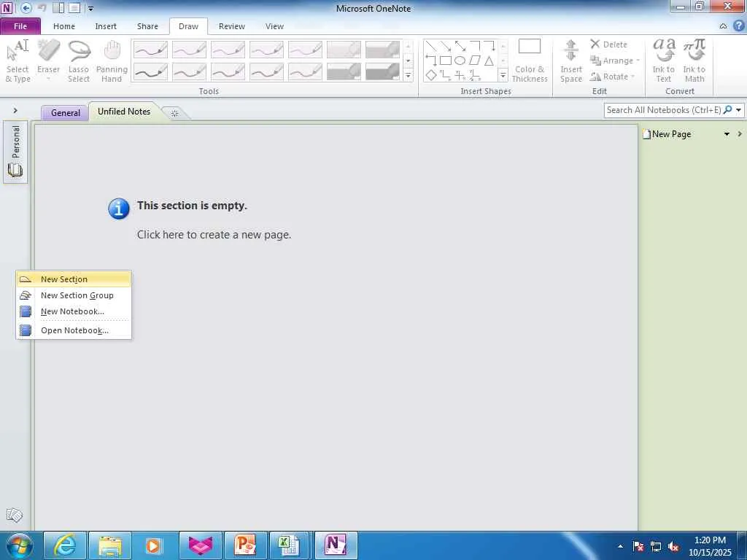Expand the pens gallery with the More arrow
Screen dimensions: 747x560
pos(408,75)
